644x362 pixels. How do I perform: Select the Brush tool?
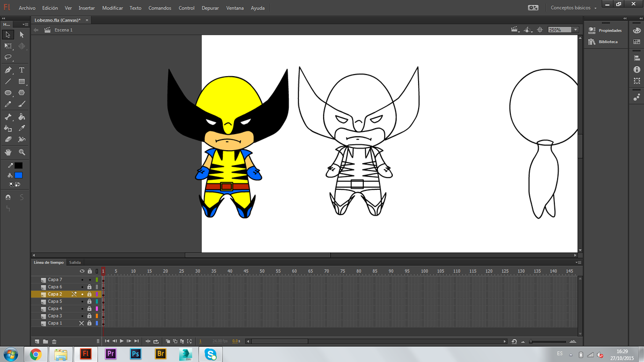(x=22, y=104)
